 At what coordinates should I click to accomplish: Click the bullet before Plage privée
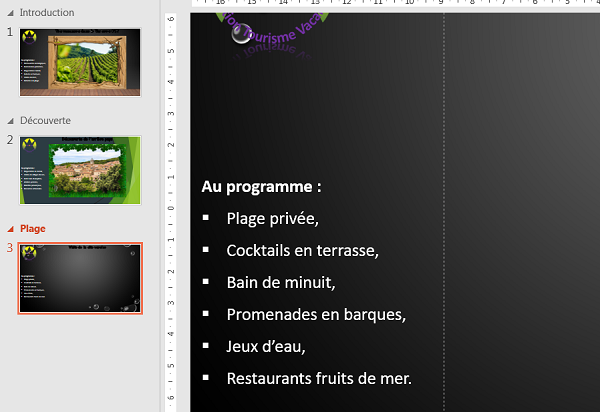[x=205, y=218]
